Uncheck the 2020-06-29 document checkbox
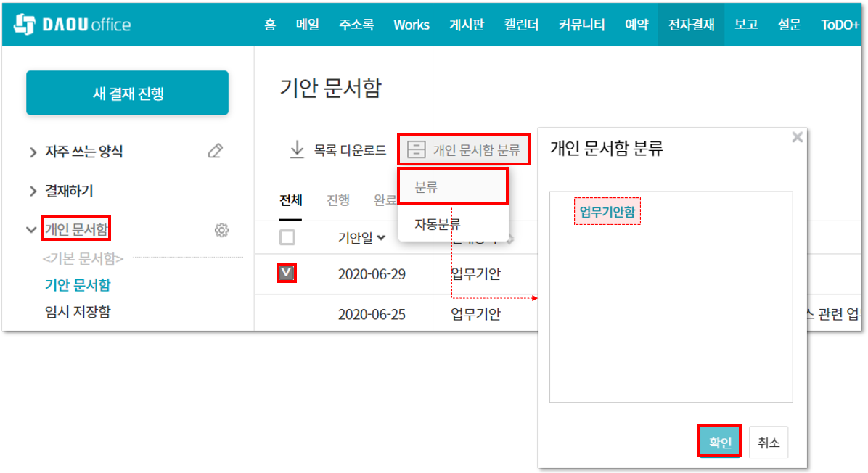Screen dimensions: 868x473 (x=287, y=273)
